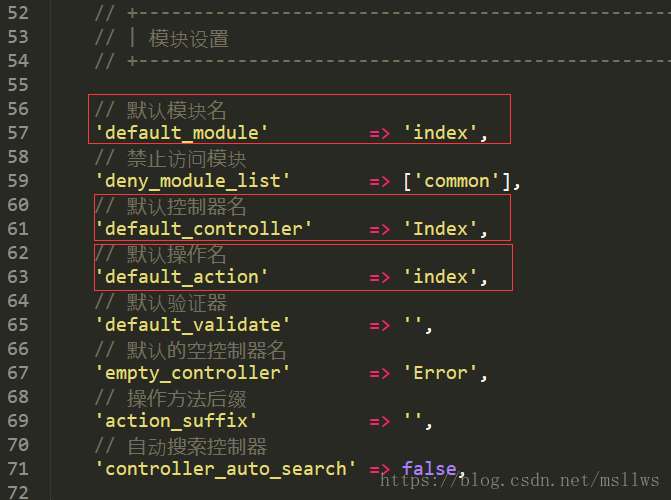
Task: Click the 自动搜索控制器 comment line
Action: click(x=196, y=446)
